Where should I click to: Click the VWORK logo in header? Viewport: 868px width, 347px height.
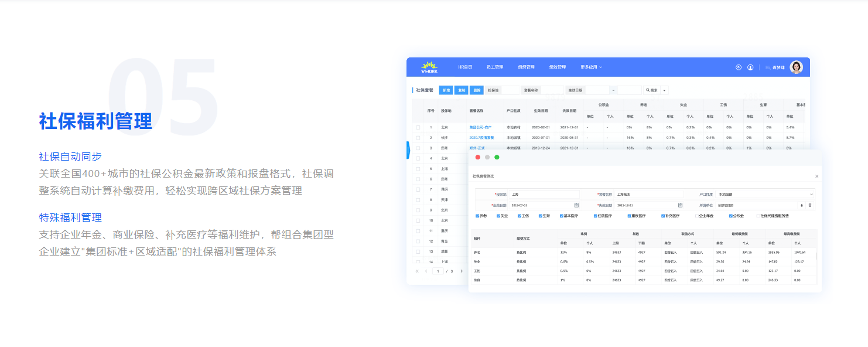429,67
